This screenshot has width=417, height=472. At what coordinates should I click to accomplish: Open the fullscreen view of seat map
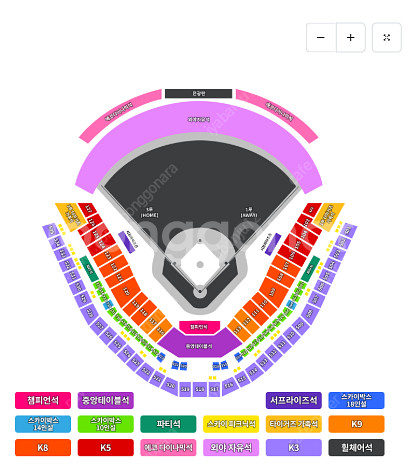(x=387, y=37)
